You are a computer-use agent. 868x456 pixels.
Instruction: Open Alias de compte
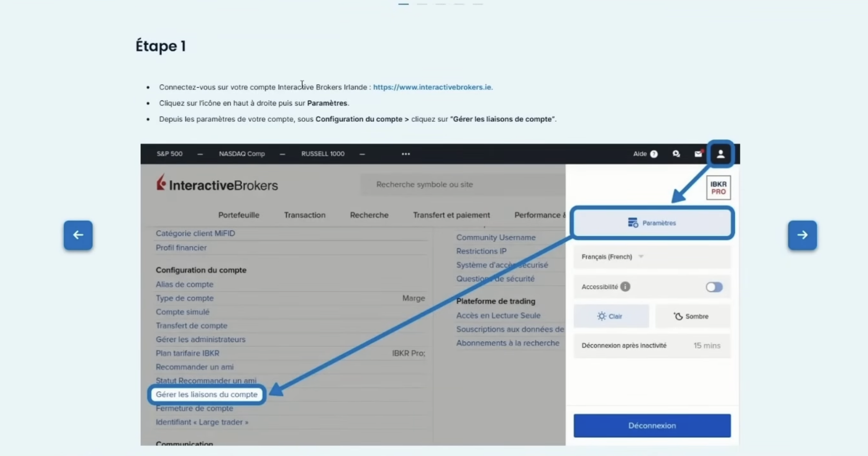(x=184, y=284)
